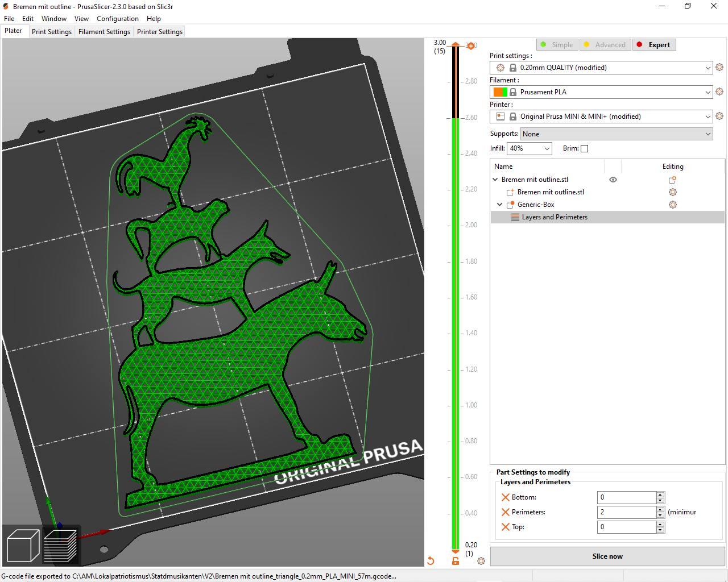Remove the Top parameter with its red X

(x=506, y=527)
